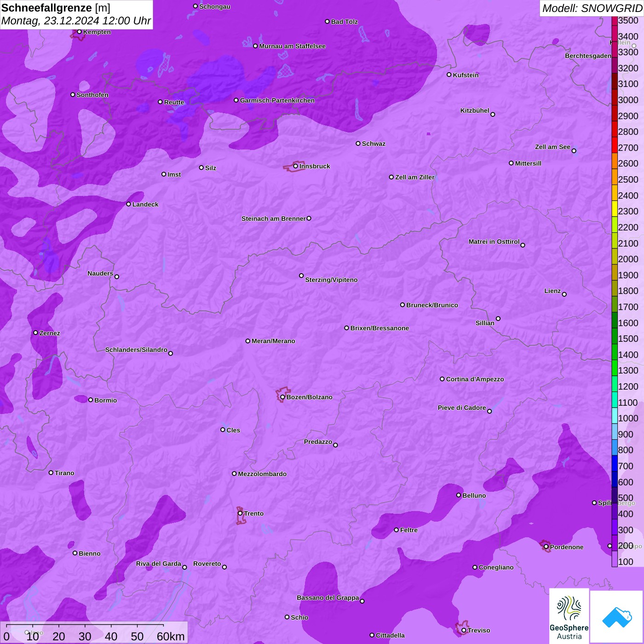Viewport: 644px width, 644px height.
Task: Click the Bozen/Bolzano city marker
Action: 283,397
